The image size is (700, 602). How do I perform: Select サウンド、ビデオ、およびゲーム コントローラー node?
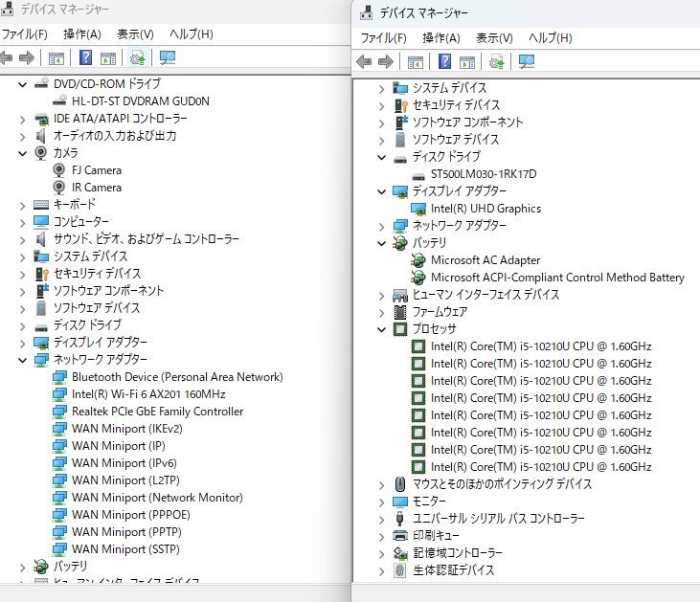146,239
